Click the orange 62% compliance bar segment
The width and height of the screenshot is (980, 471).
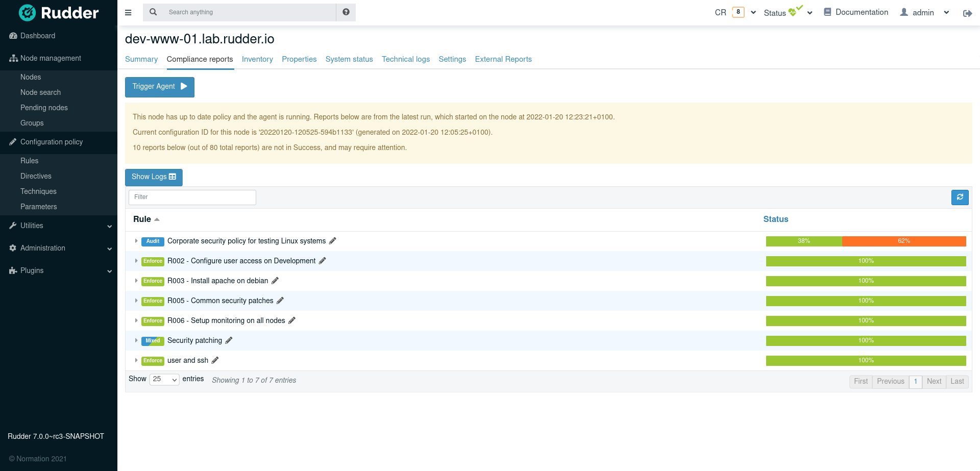[903, 241]
